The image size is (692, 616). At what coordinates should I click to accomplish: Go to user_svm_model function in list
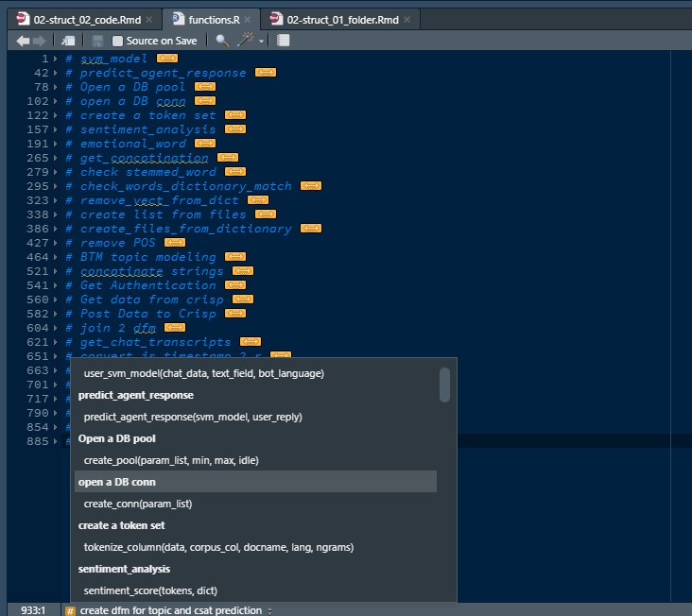coord(204,373)
